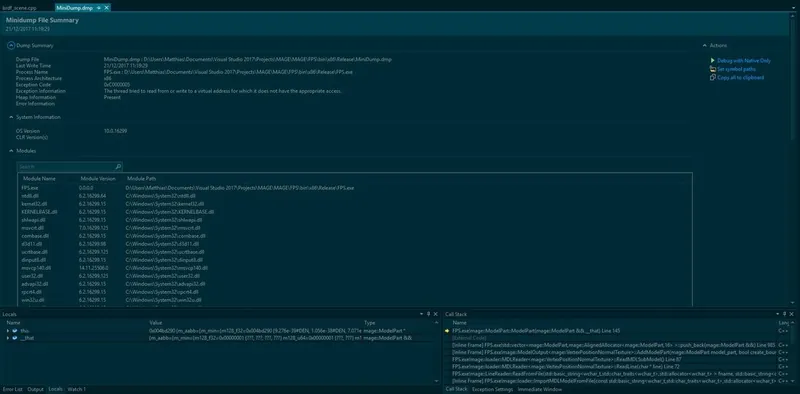Open the Exception Settings tab
Image resolution: width=800 pixels, height=394 pixels.
click(x=492, y=389)
